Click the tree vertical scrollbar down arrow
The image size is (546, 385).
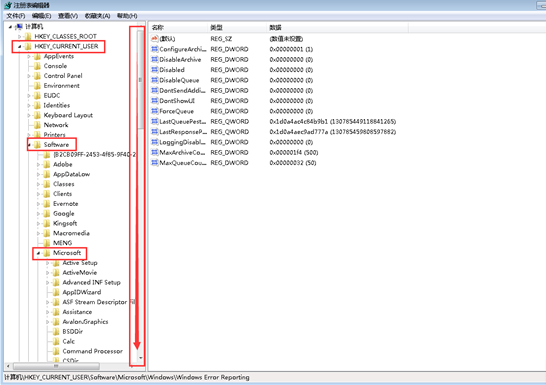[x=141, y=358]
